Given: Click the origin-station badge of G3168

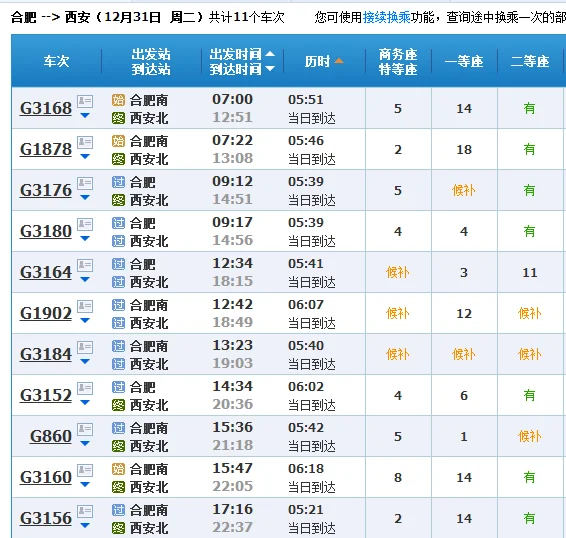Looking at the screenshot, I should tap(118, 100).
